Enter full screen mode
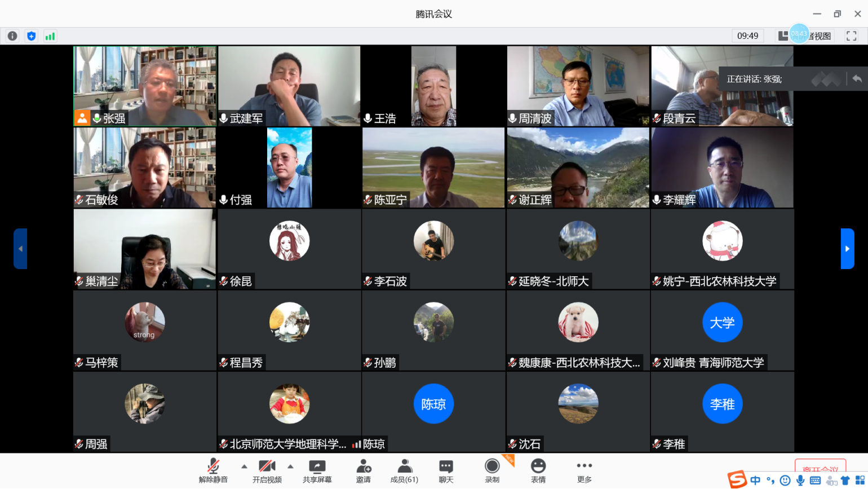The height and width of the screenshot is (489, 868). (851, 36)
